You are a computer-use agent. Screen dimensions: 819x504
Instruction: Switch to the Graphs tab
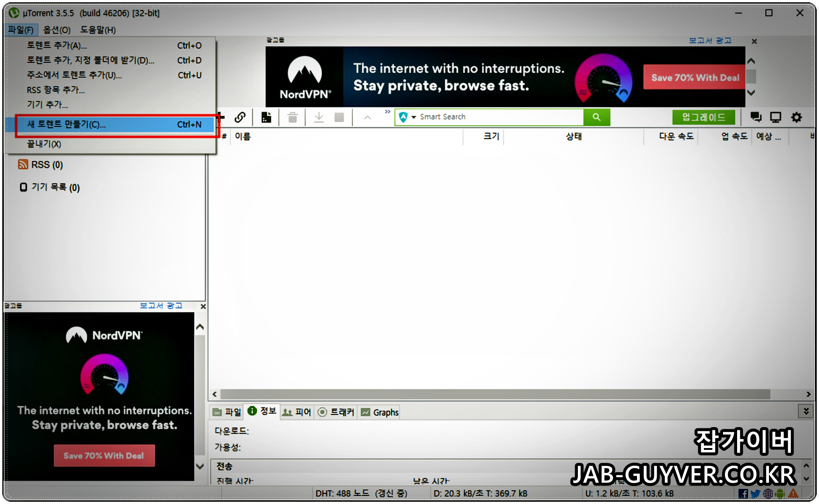pos(379,412)
